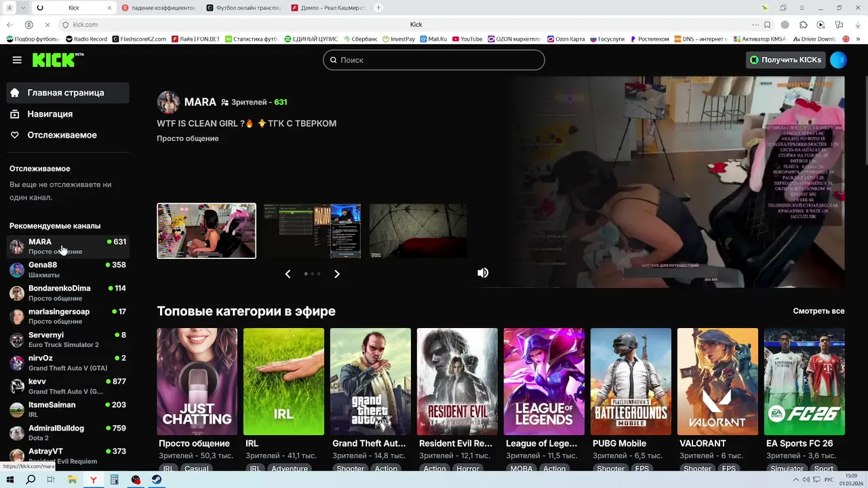Open the IRL category card
Image resolution: width=868 pixels, height=488 pixels.
pyautogui.click(x=283, y=382)
